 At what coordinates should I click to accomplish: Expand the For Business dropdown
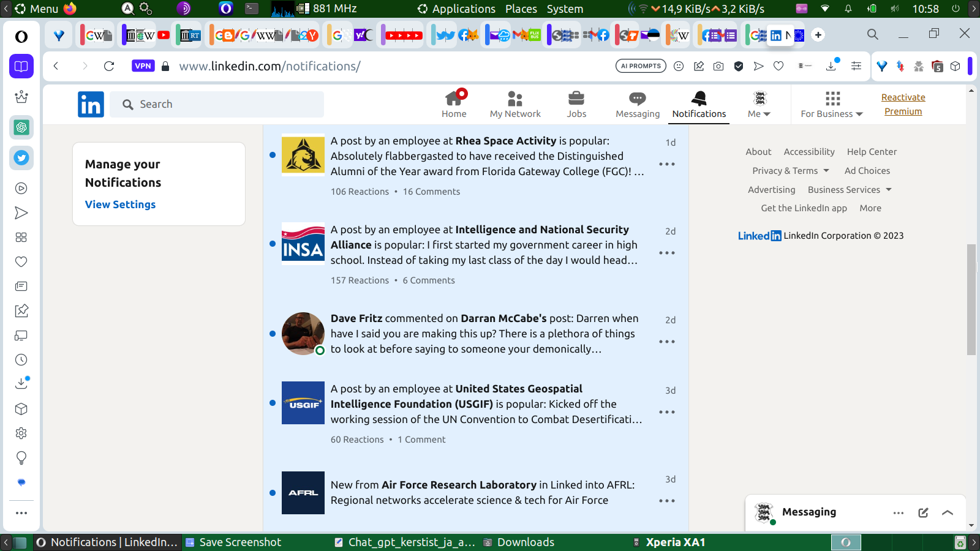click(x=832, y=104)
